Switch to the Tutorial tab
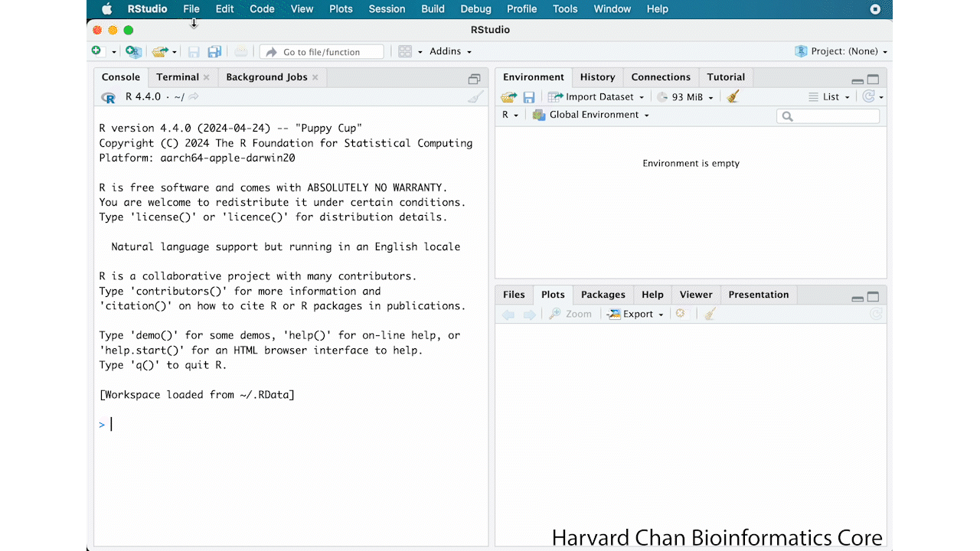 pyautogui.click(x=726, y=77)
